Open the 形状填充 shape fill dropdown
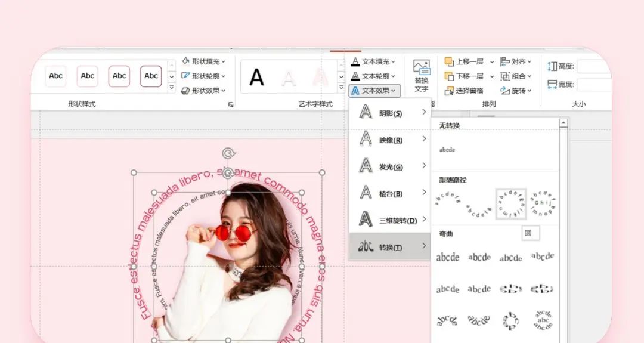 point(204,61)
